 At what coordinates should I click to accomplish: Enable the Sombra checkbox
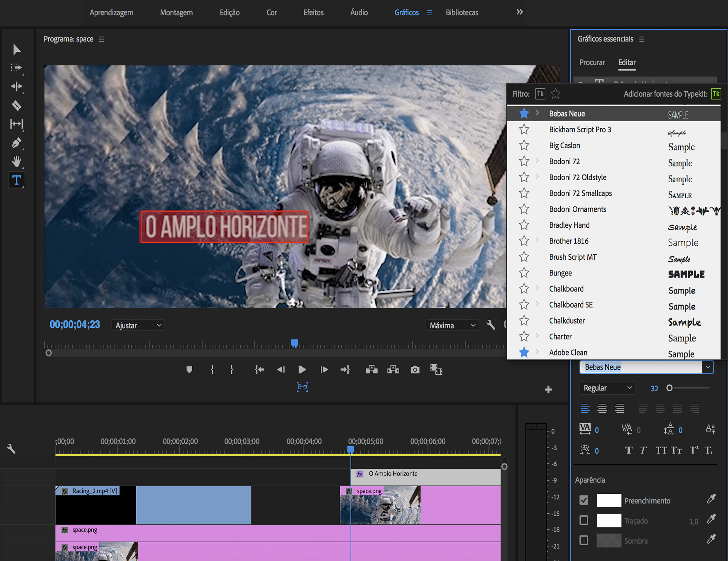pyautogui.click(x=584, y=540)
